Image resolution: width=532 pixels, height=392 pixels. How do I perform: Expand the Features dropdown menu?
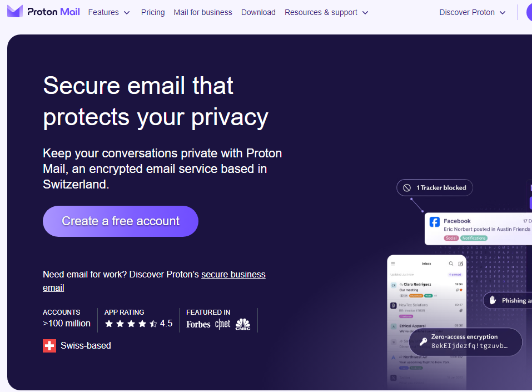[x=109, y=13]
